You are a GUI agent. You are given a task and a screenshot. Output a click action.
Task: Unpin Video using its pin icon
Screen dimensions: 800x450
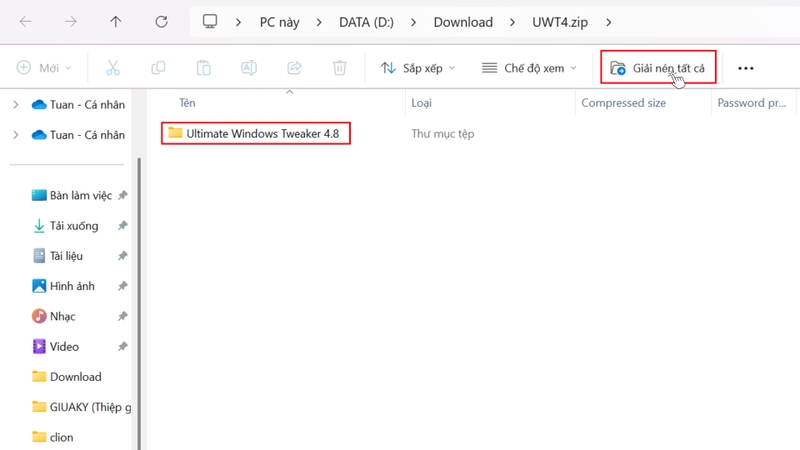pos(122,346)
